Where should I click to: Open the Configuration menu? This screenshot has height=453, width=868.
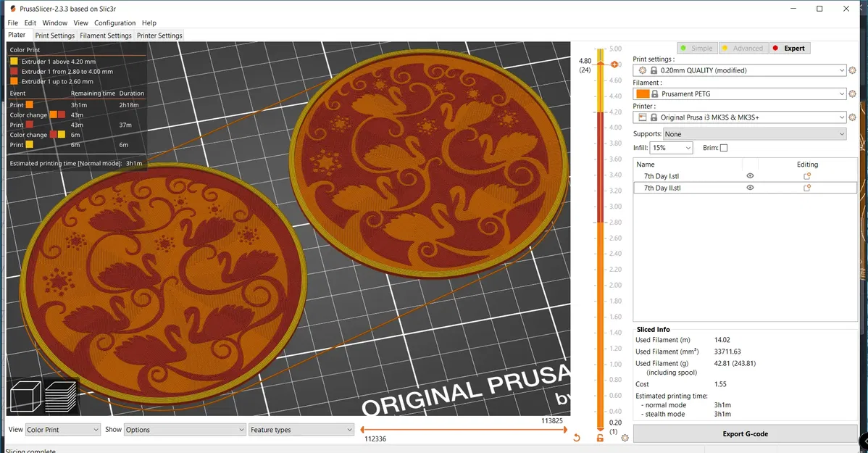(114, 22)
